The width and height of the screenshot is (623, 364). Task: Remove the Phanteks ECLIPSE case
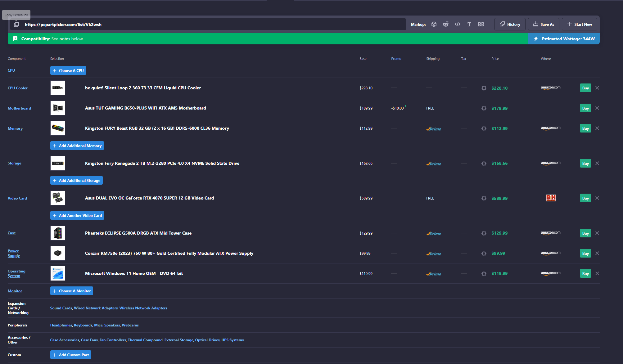pyautogui.click(x=597, y=233)
